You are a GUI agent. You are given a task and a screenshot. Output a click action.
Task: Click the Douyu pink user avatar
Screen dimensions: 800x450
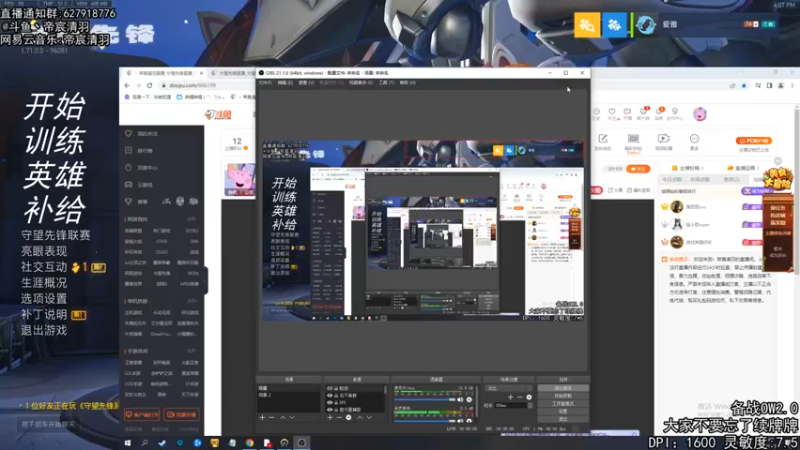point(700,114)
